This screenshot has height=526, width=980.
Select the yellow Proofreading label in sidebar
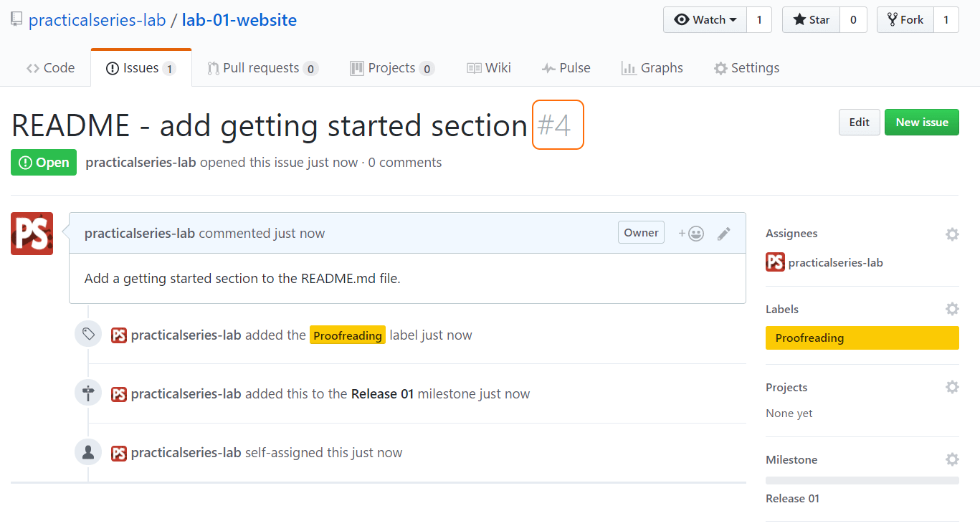pyautogui.click(x=862, y=338)
